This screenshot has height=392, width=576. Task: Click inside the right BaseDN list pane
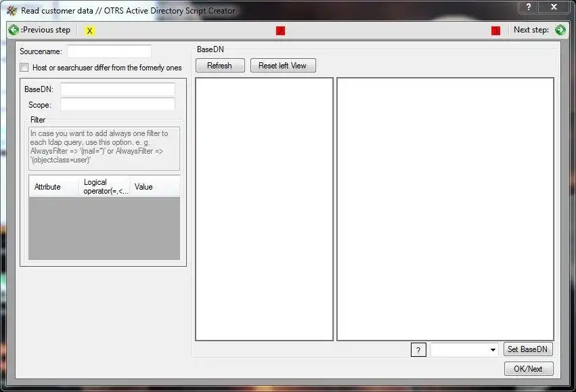pyautogui.click(x=445, y=209)
